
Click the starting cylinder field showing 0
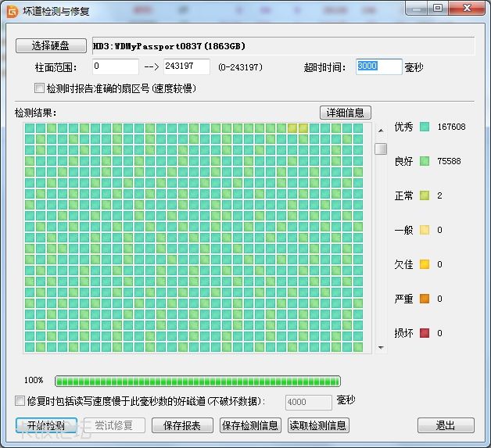coord(116,66)
